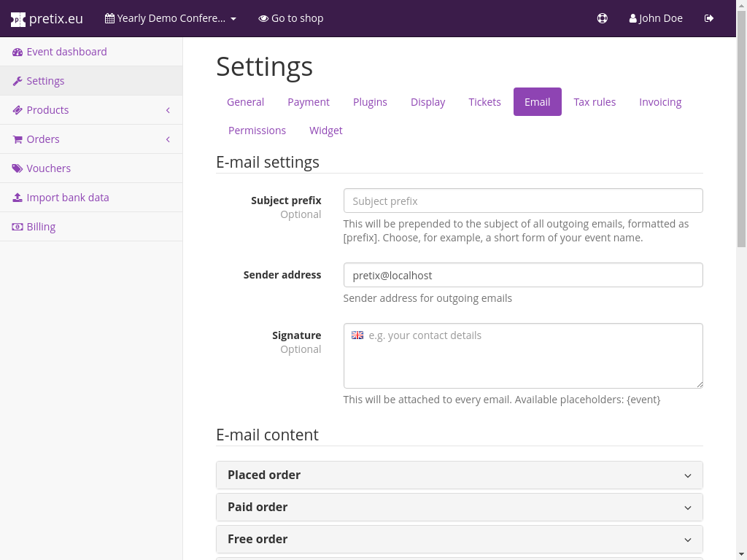Click the Sender address input field
Screen dimensions: 747x560
pos(523,275)
